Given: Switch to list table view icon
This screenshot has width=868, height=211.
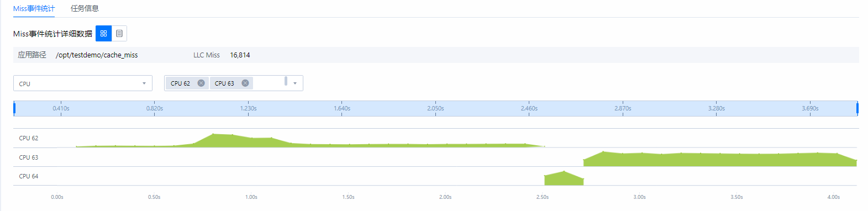Looking at the screenshot, I should (x=119, y=34).
